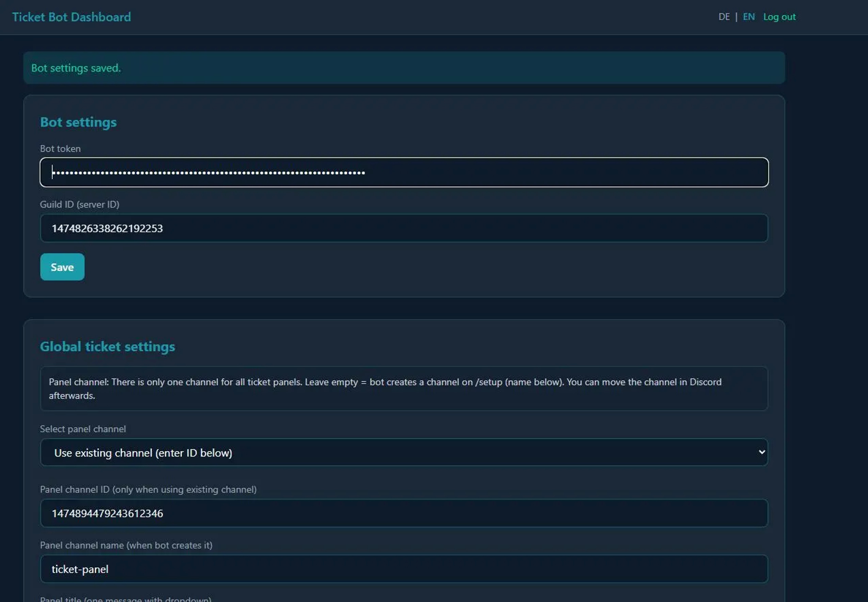Click the 'Guild ID (server ID)' label
This screenshot has height=602, width=868.
click(x=79, y=204)
